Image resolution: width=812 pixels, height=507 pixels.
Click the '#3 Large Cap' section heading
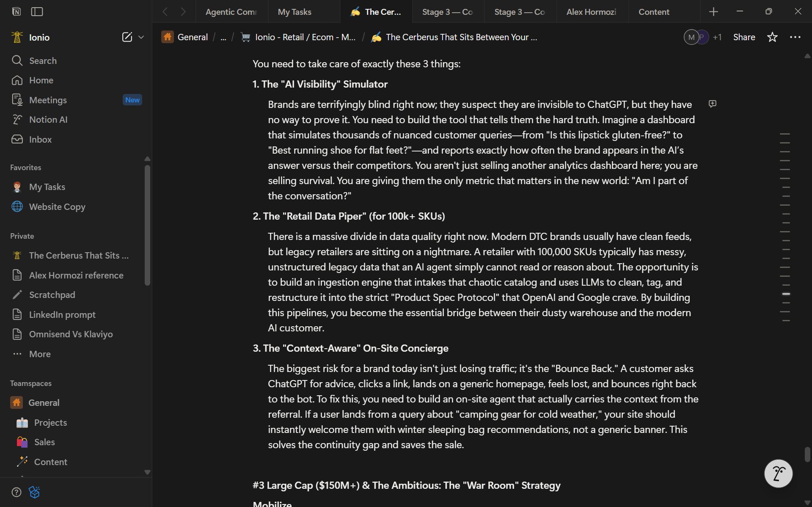[x=406, y=485]
